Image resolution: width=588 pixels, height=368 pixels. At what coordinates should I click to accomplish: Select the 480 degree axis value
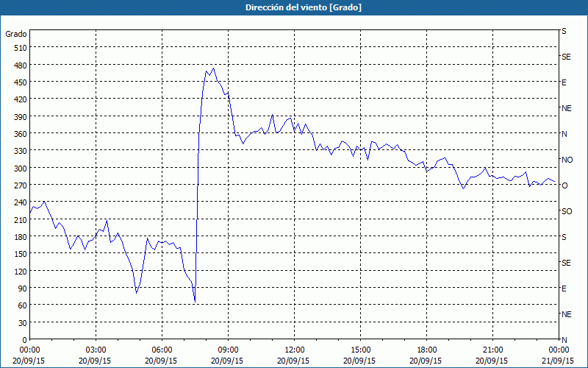(21, 66)
